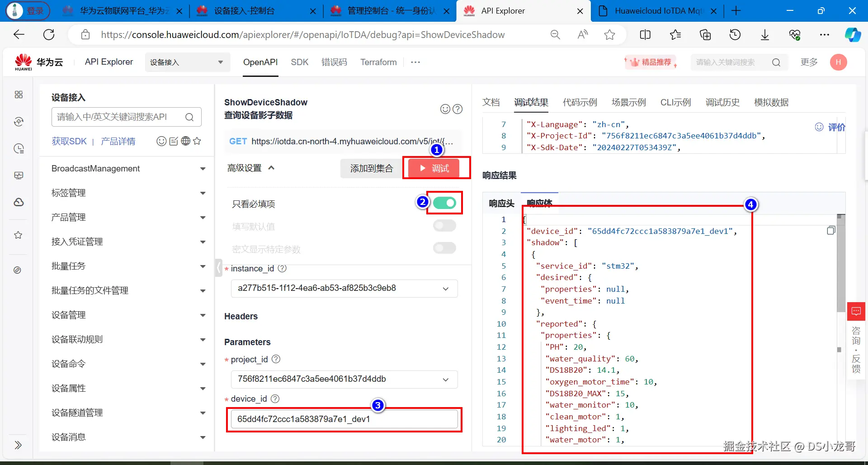Screen dimensions: 868x465
Task: Open the red consult feedback chat icon
Action: point(856,311)
